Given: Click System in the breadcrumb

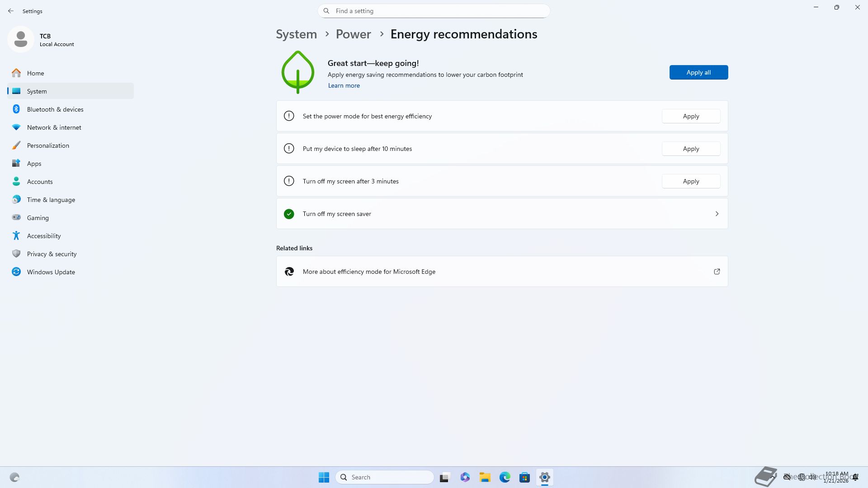Looking at the screenshot, I should tap(297, 34).
